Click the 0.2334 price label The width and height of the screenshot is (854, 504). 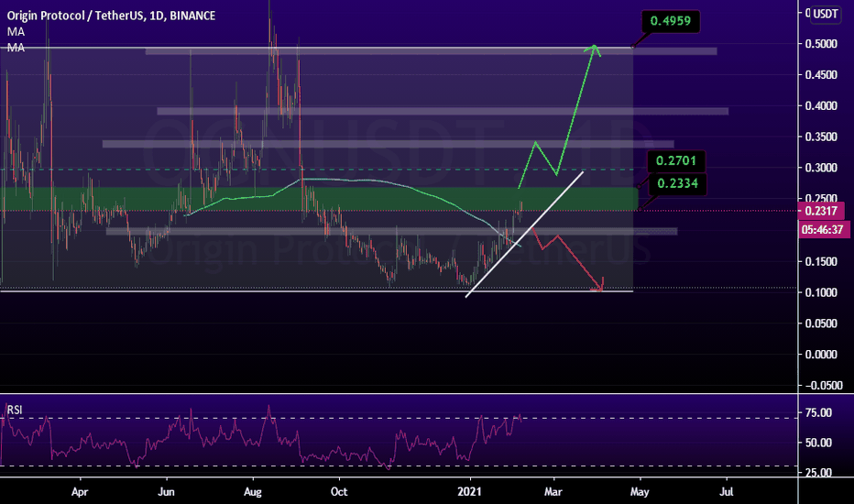tap(677, 183)
